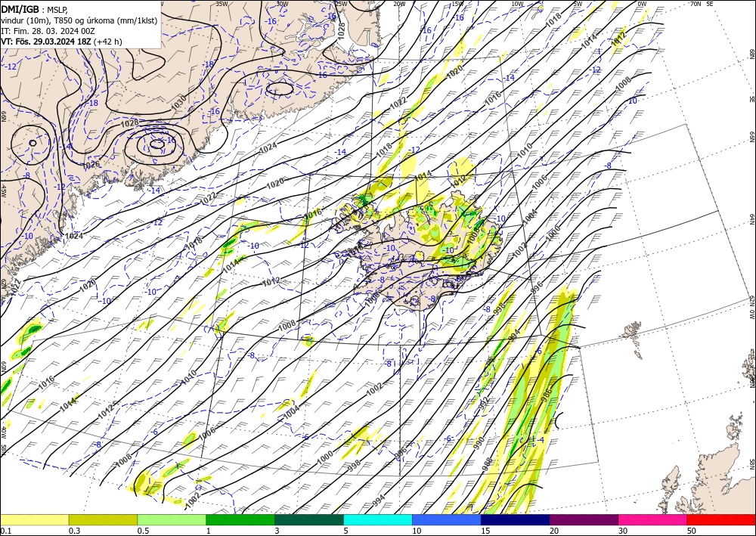Click the '30W' longitude label at top
This screenshot has width=756, height=536.
[x=282, y=4]
